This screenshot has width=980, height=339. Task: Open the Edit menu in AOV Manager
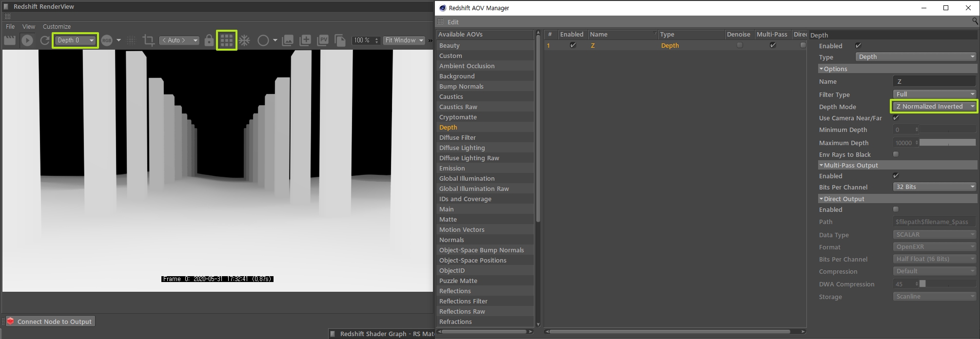(453, 22)
